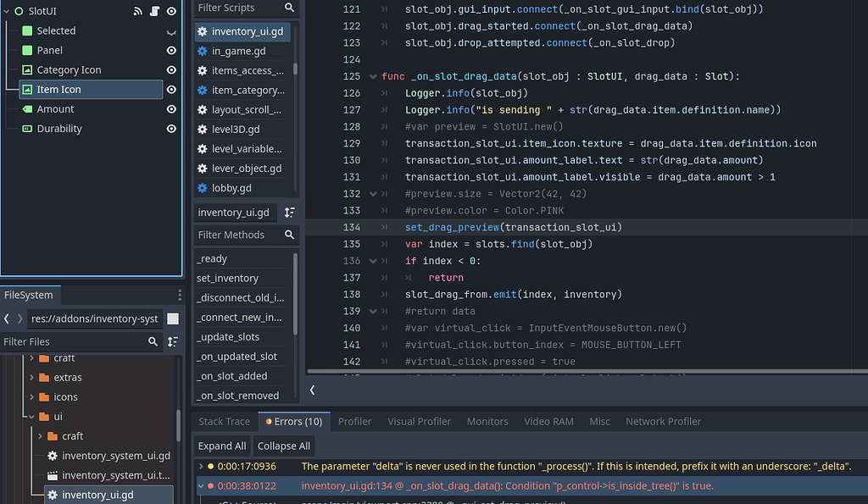Collapse the ui folder in FileSystem

pyautogui.click(x=31, y=416)
